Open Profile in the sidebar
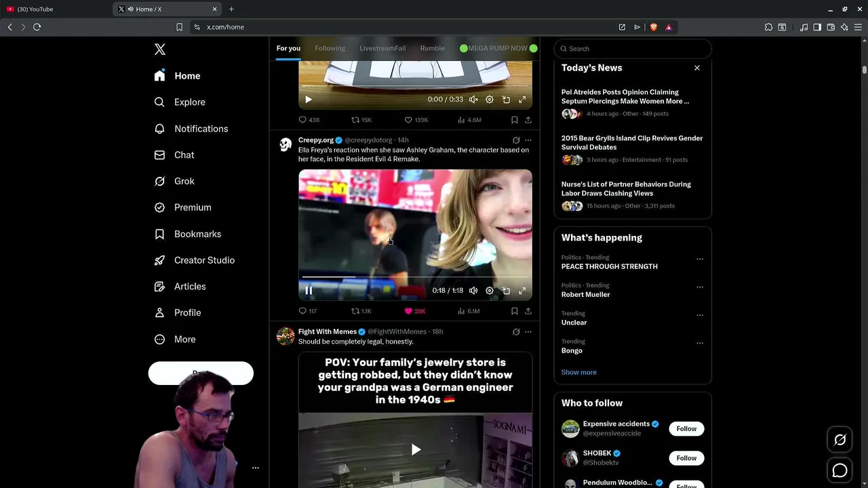 coord(178,313)
